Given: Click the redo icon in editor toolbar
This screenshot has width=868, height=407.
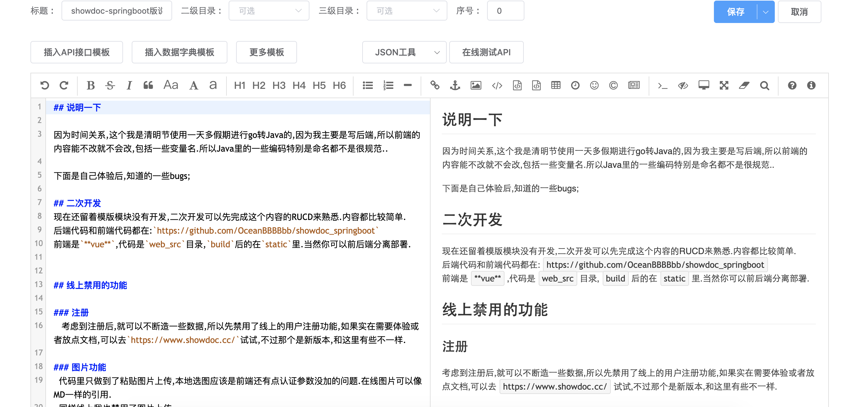Looking at the screenshot, I should 64,85.
